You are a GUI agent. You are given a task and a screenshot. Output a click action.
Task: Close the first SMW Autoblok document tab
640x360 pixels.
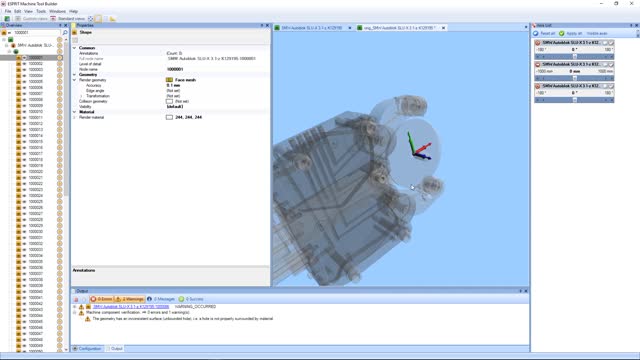point(350,28)
